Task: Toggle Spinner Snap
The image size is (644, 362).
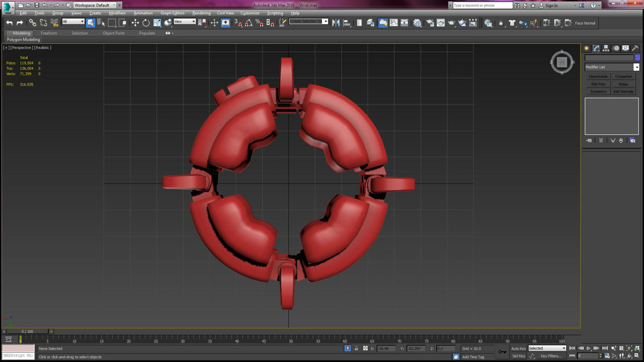Action: point(270,23)
